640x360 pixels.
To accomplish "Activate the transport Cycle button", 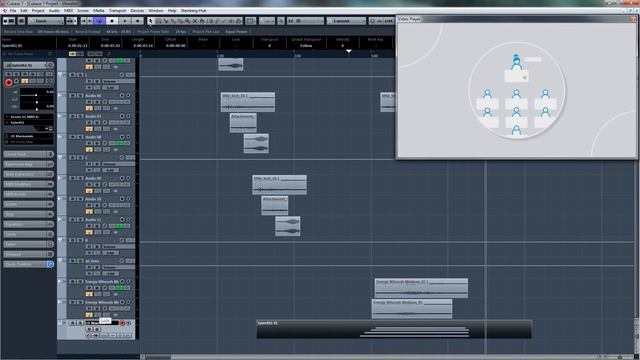I will pos(100,21).
